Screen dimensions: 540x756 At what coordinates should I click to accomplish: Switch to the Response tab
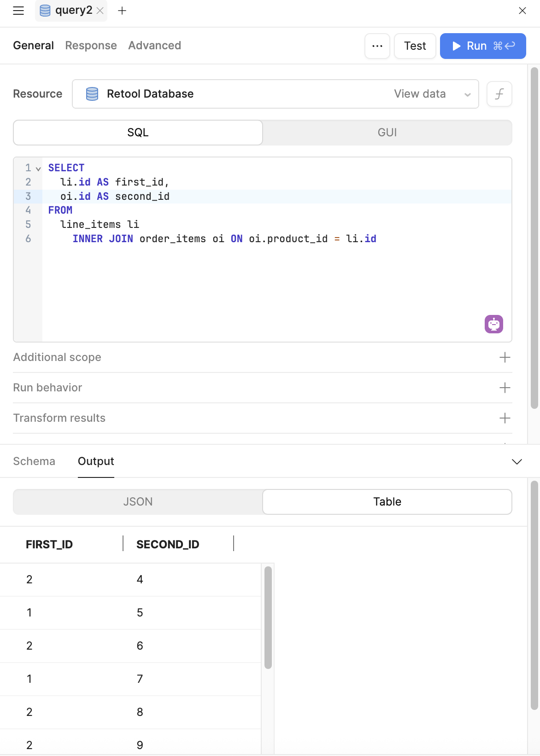coord(91,46)
